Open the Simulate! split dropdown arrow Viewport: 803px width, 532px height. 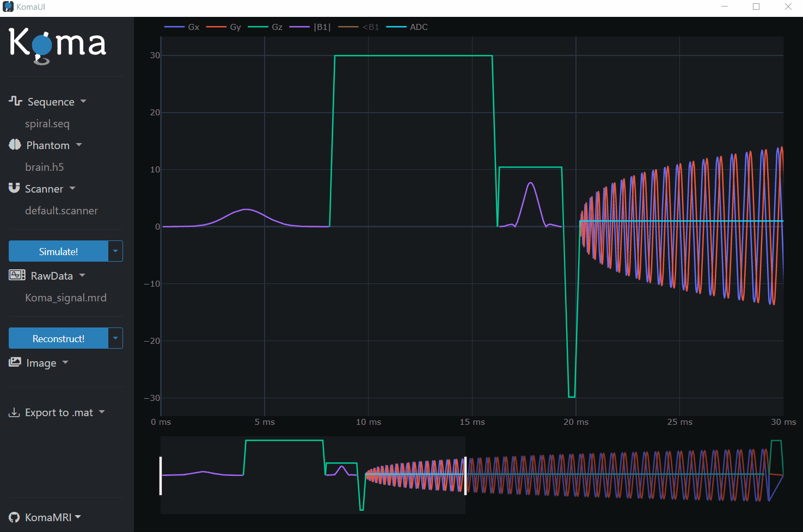click(x=115, y=251)
